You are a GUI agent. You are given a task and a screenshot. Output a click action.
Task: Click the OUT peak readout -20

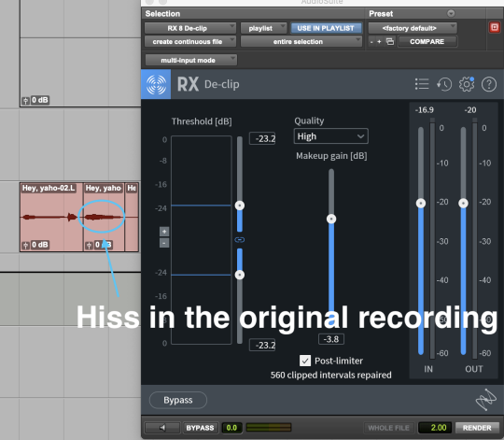point(470,110)
